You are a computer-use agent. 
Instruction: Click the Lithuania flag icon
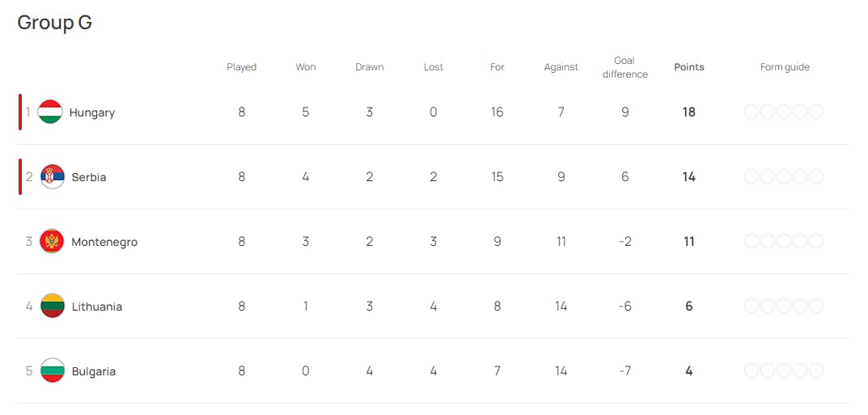tap(53, 306)
